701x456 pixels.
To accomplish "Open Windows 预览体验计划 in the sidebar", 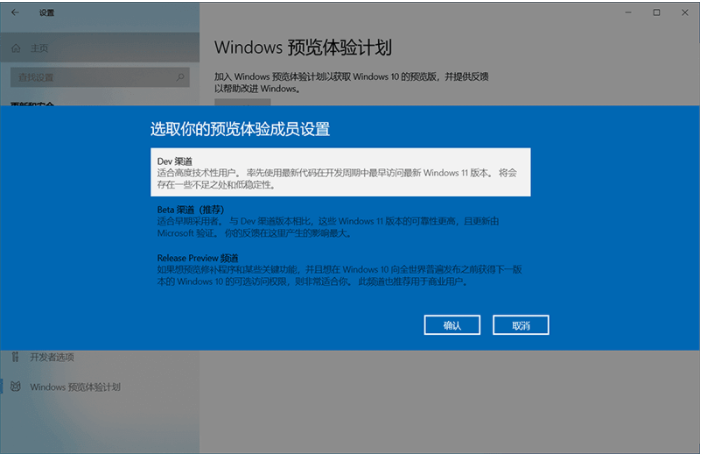I will click(100, 387).
